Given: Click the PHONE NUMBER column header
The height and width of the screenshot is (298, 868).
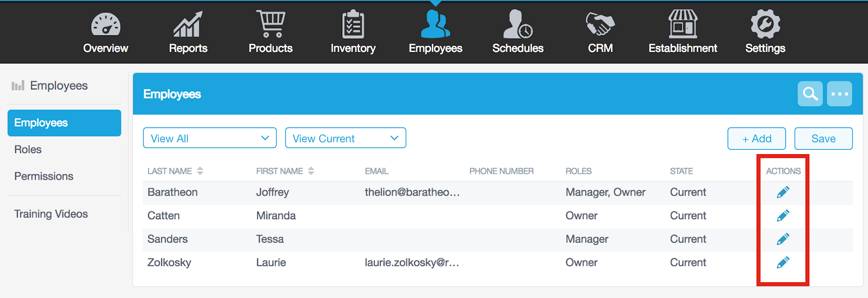Looking at the screenshot, I should click(501, 171).
